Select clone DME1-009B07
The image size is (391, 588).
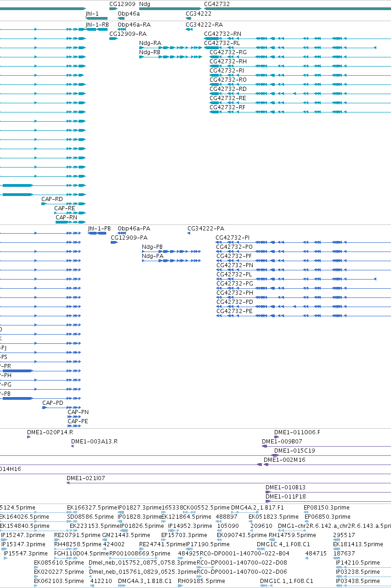pos(282,442)
